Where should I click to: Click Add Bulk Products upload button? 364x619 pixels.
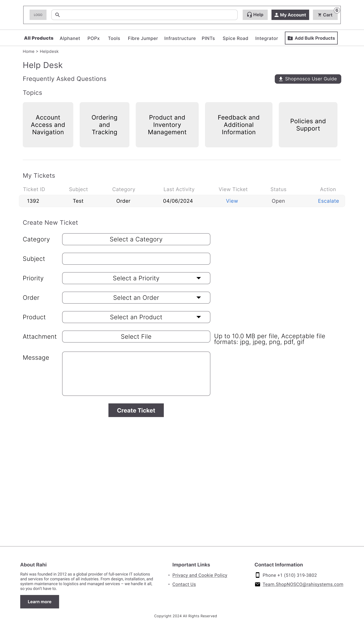pos(311,38)
